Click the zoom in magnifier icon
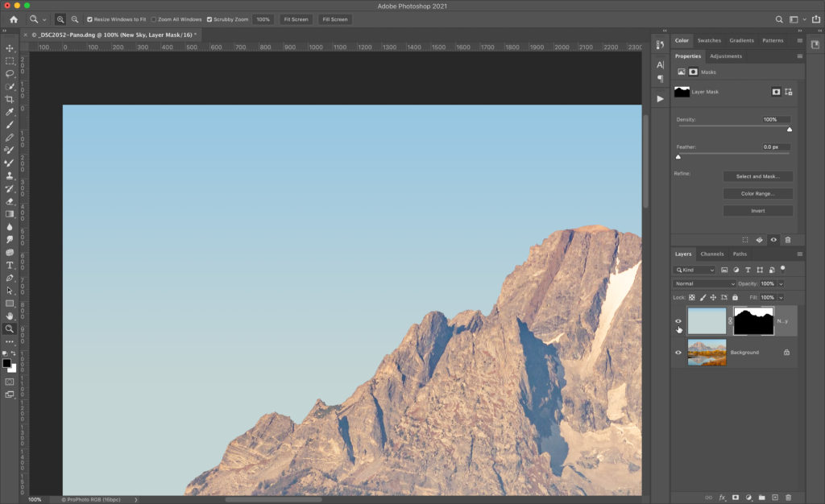825x504 pixels. coord(60,19)
